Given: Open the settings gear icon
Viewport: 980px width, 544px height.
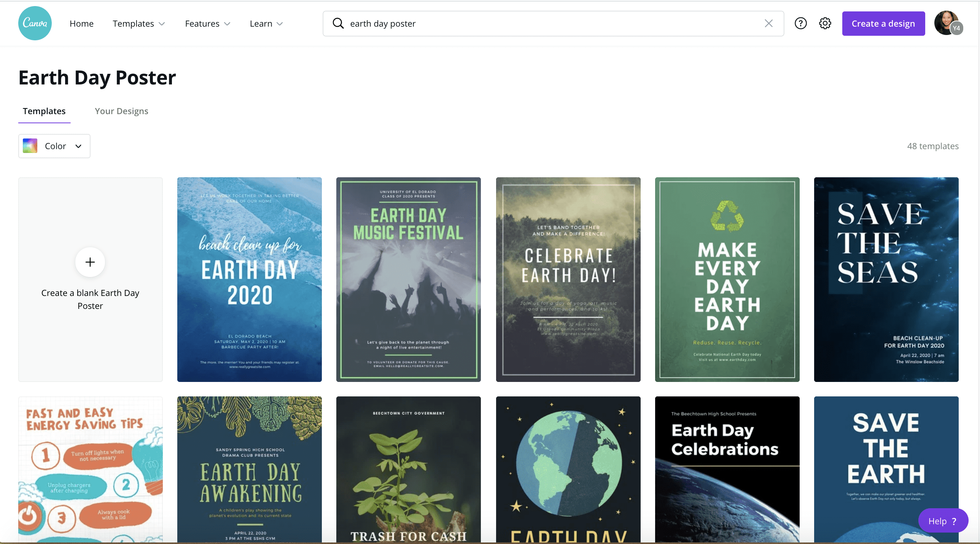Looking at the screenshot, I should coord(825,23).
